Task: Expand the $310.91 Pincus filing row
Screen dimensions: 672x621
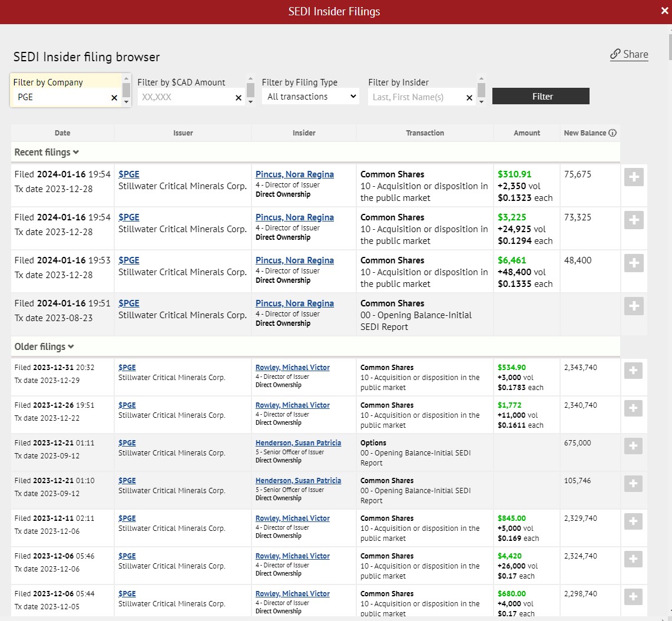Action: tap(634, 177)
